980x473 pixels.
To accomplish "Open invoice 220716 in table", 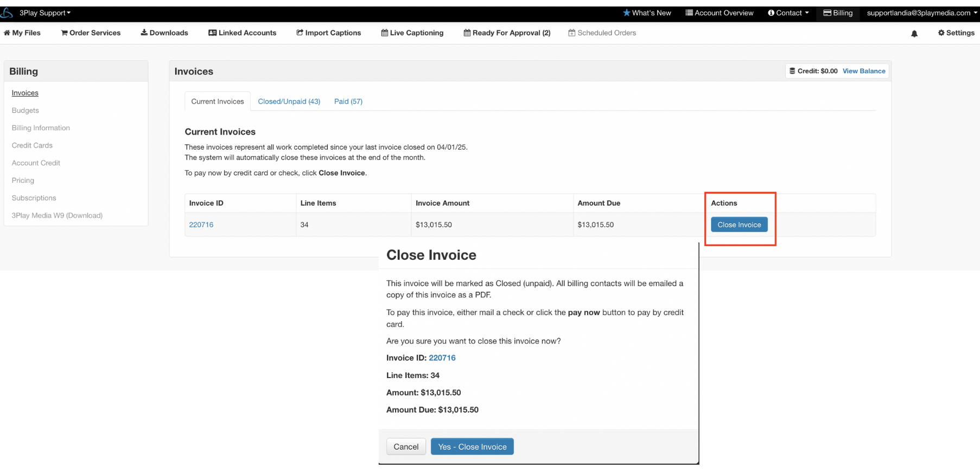I will coord(201,225).
